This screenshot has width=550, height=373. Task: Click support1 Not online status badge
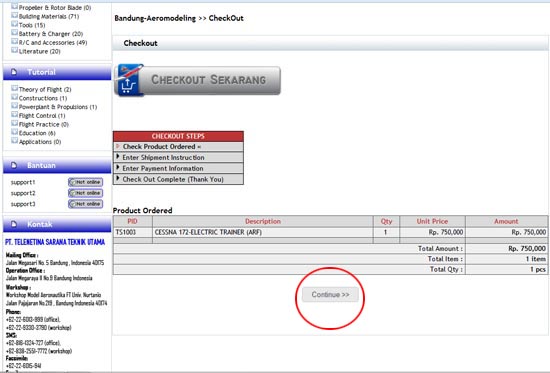click(86, 182)
